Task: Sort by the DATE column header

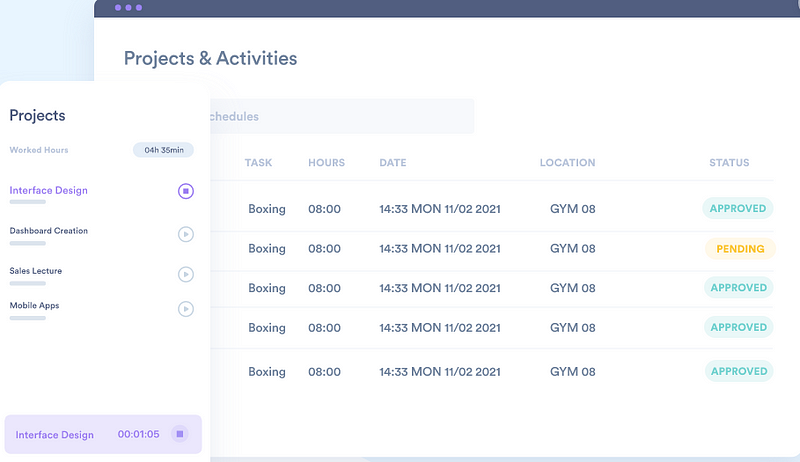Action: (394, 163)
